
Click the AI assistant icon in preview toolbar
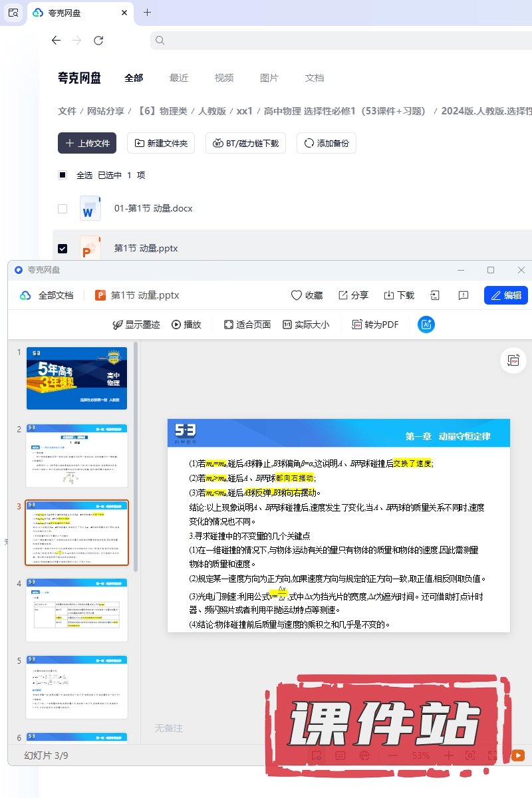pos(426,325)
